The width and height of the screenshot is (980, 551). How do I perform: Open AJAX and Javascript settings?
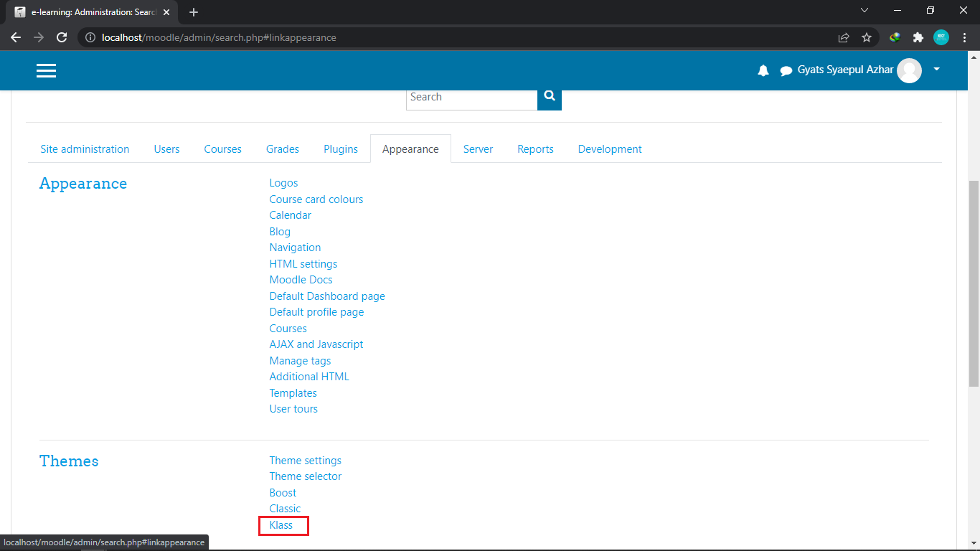click(316, 344)
